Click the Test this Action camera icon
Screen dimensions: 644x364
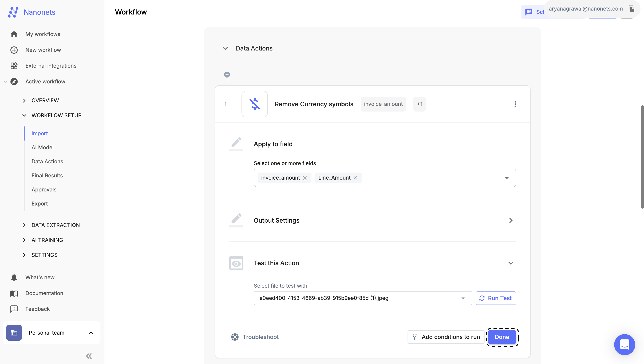(236, 263)
